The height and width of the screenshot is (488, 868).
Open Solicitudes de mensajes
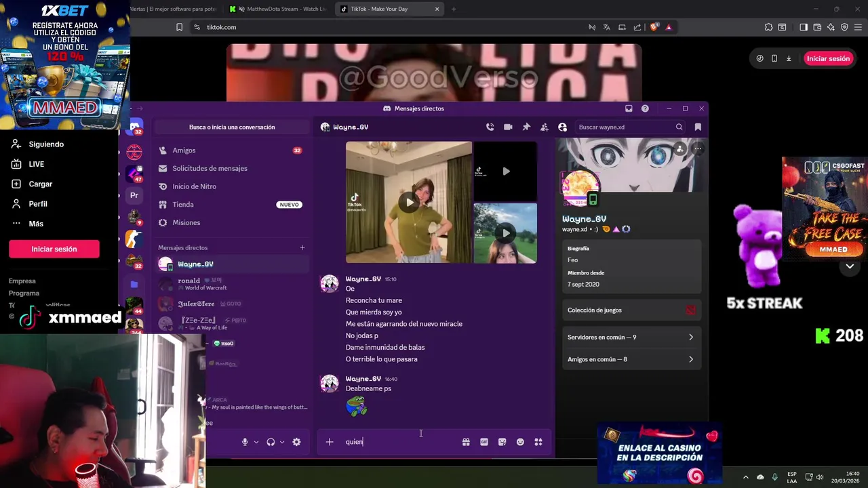coord(231,168)
